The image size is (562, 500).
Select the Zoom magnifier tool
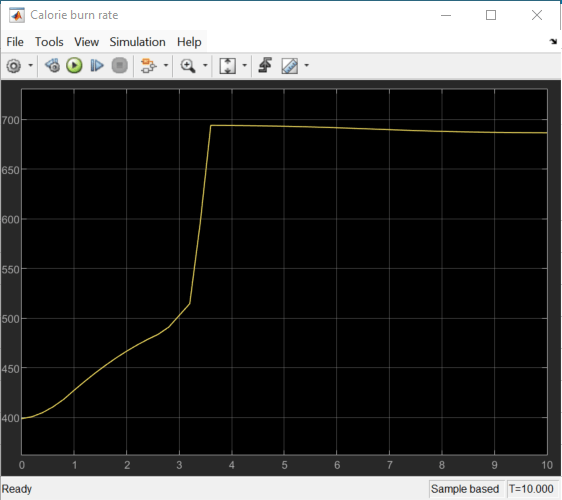point(188,66)
